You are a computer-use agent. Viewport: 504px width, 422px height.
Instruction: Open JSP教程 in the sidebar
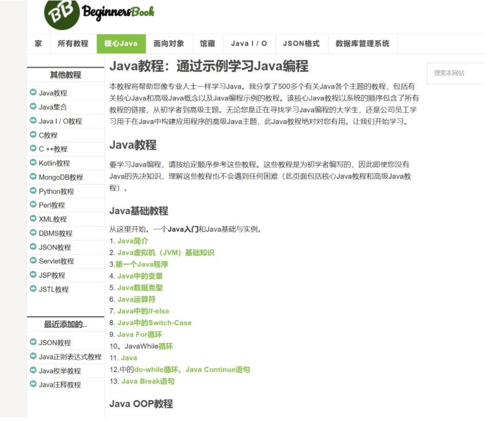52,275
